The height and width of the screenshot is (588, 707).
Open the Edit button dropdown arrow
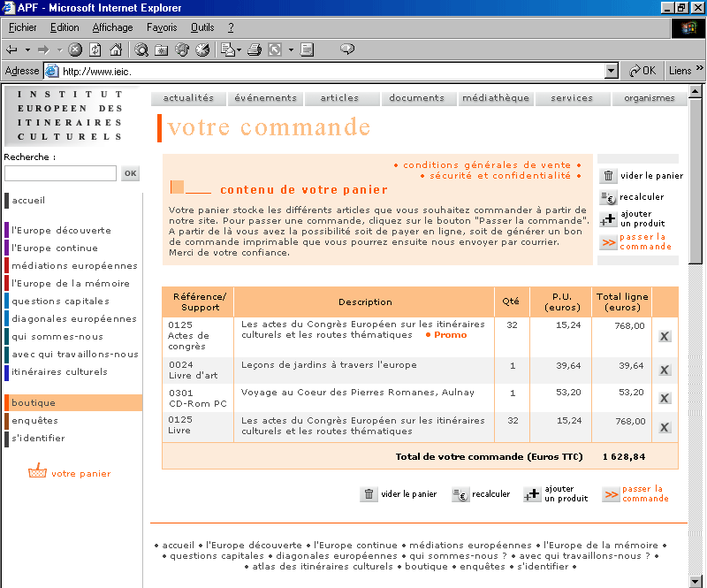click(x=239, y=50)
